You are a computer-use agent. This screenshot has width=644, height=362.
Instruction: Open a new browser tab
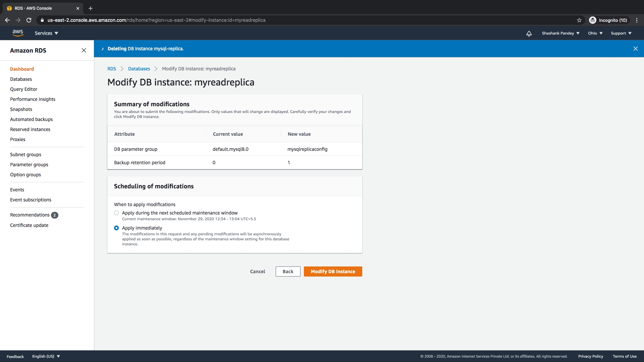(91, 8)
